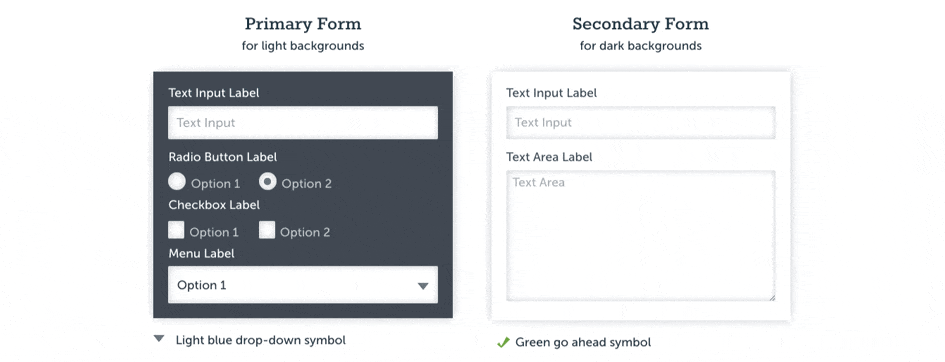Screen dimensions: 945x362
Task: Select radio button Option 2
Action: (x=268, y=181)
